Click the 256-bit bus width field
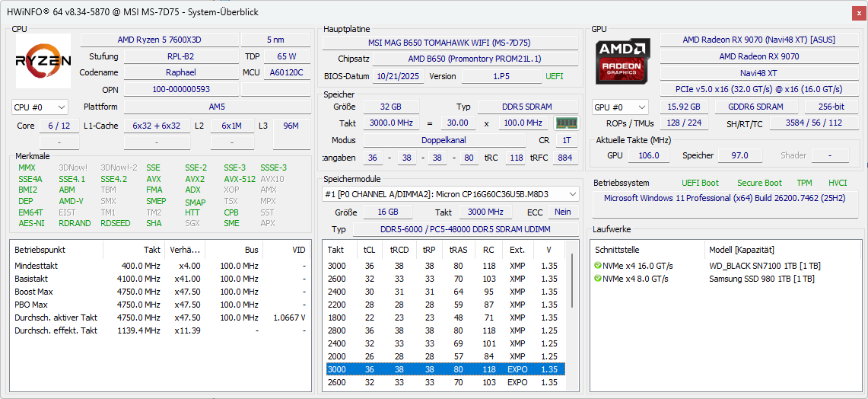This screenshot has height=399, width=868. 831,107
